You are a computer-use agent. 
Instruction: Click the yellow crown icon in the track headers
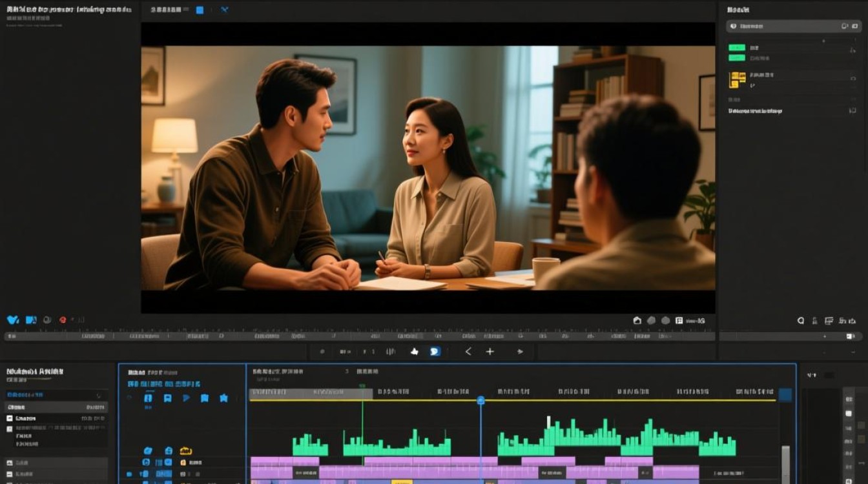(186, 450)
